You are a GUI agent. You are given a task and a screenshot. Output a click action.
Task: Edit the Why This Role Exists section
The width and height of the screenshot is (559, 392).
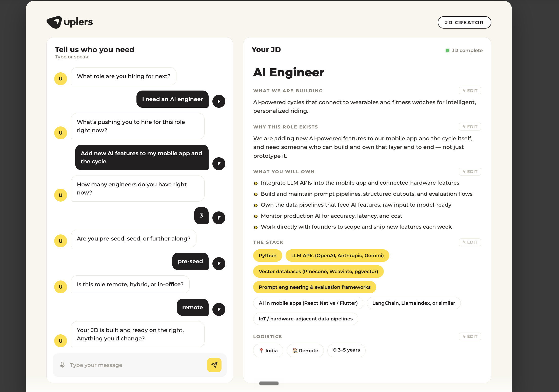pos(470,127)
